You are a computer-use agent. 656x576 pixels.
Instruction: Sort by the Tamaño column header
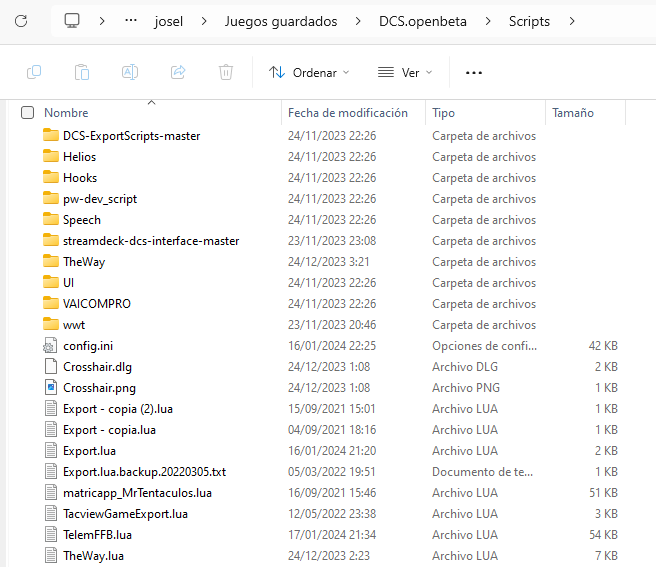[x=573, y=113]
